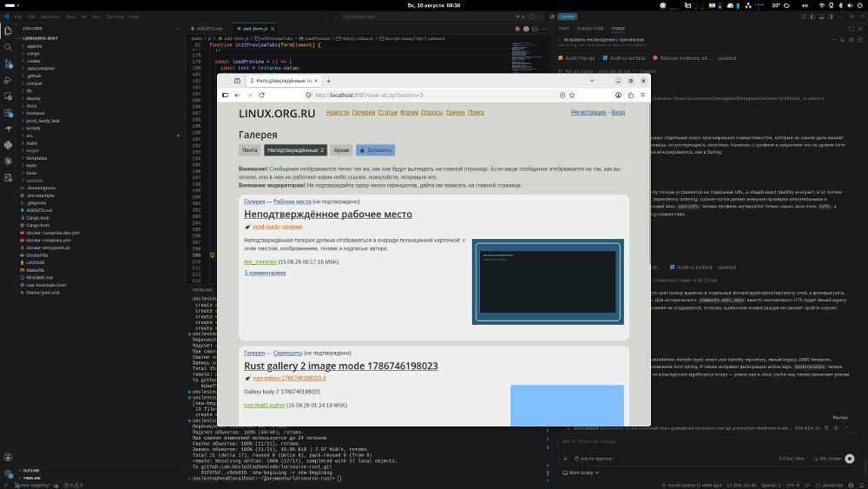Viewport: 868px width, 489px height.
Task: Switch to the AGENTS.md editor tab
Action: click(208, 29)
